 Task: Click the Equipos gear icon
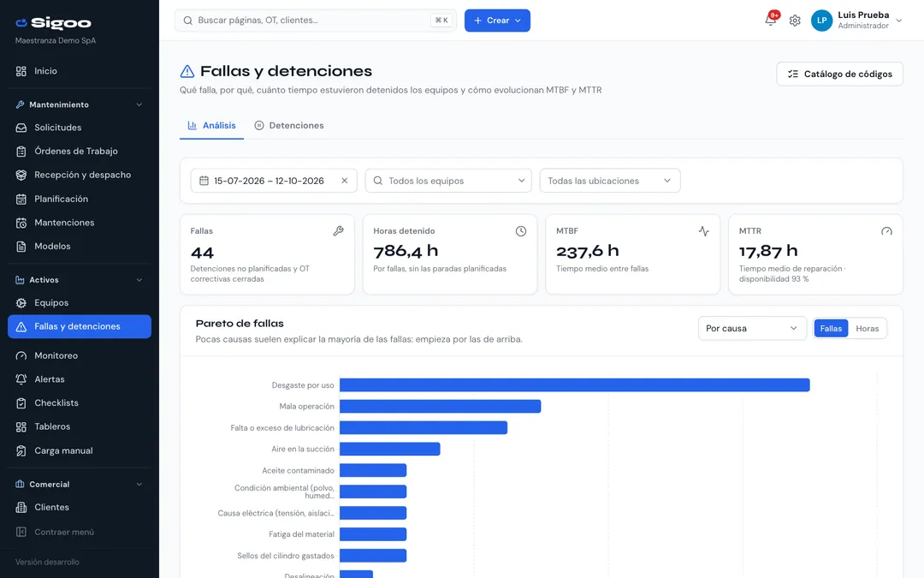(21, 303)
